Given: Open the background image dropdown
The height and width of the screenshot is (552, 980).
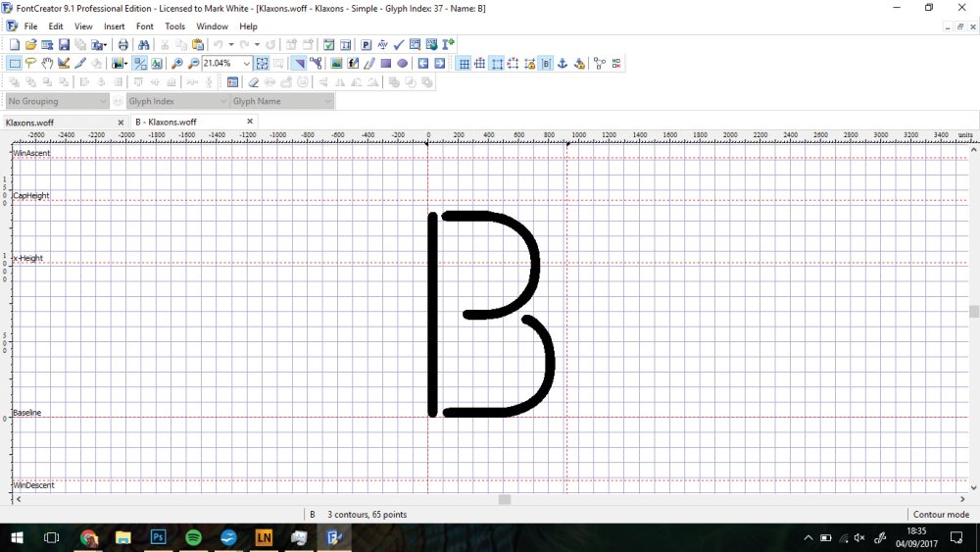Looking at the screenshot, I should coord(125,63).
